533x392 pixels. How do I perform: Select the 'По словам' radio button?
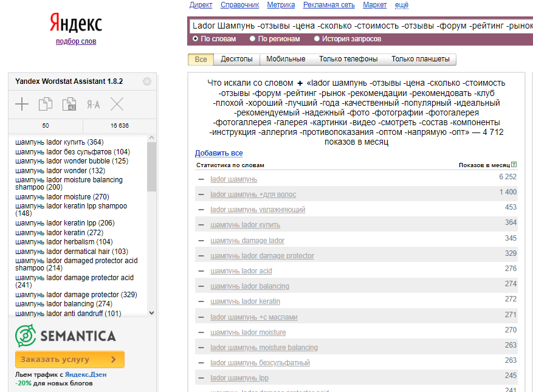[196, 39]
